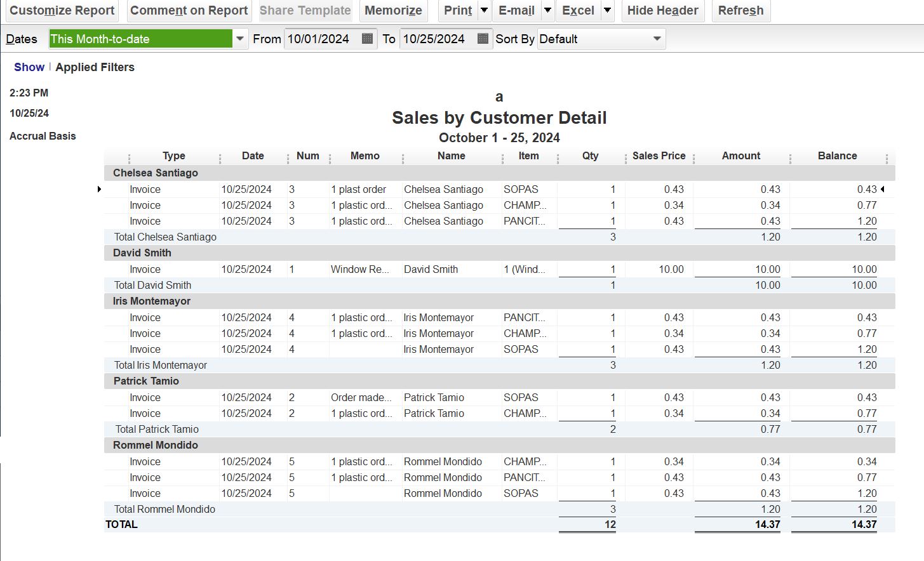
Task: Click the Qty column header
Action: point(591,156)
